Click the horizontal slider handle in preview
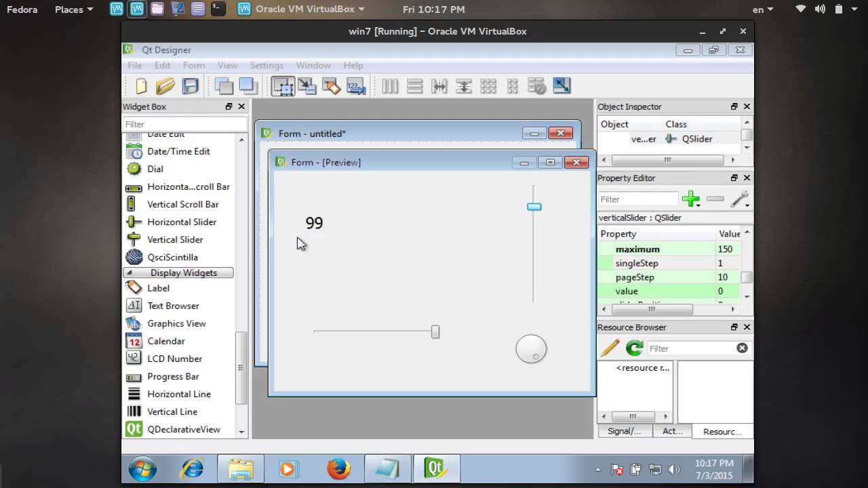This screenshot has width=868, height=488. point(435,331)
